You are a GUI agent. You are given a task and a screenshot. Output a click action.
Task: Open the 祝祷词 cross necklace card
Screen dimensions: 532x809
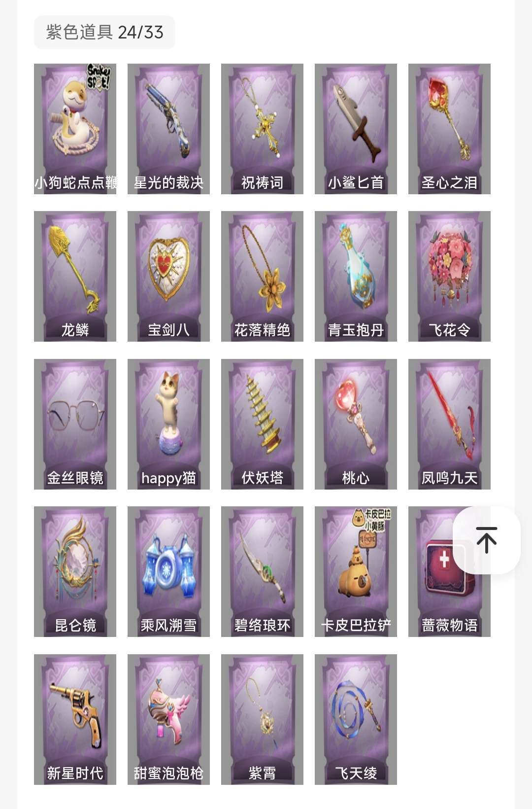point(262,129)
